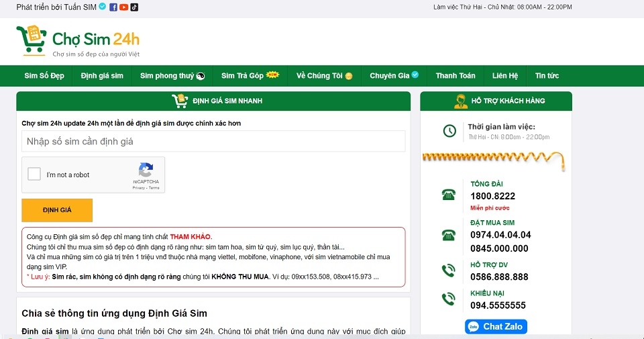Click the Zalo logo in Chat Zalo button
The width and height of the screenshot is (644, 339).
[x=474, y=327]
